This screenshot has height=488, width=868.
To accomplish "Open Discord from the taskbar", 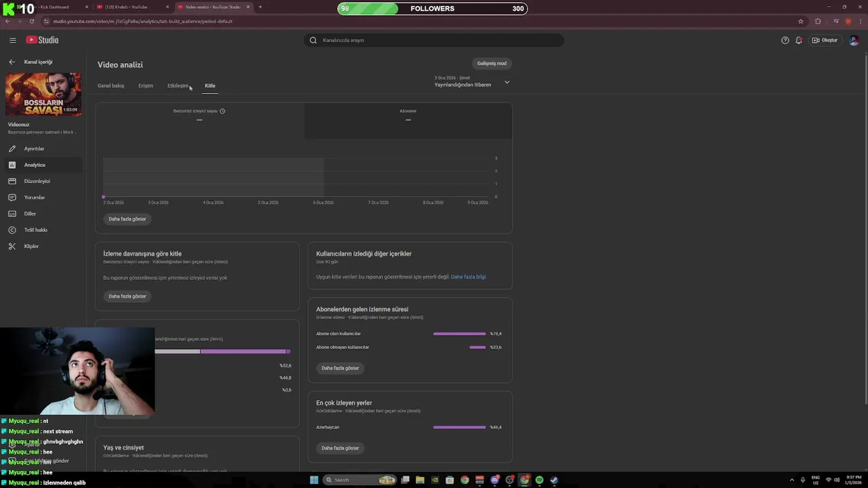I will coord(495,480).
